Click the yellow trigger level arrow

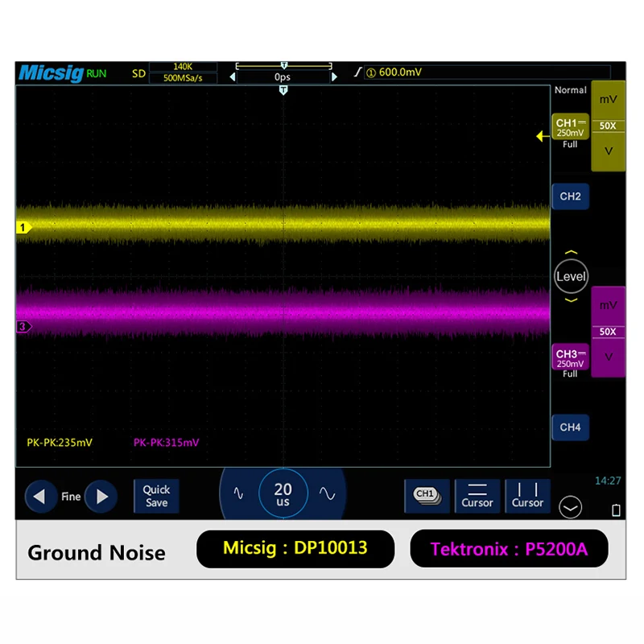click(543, 136)
